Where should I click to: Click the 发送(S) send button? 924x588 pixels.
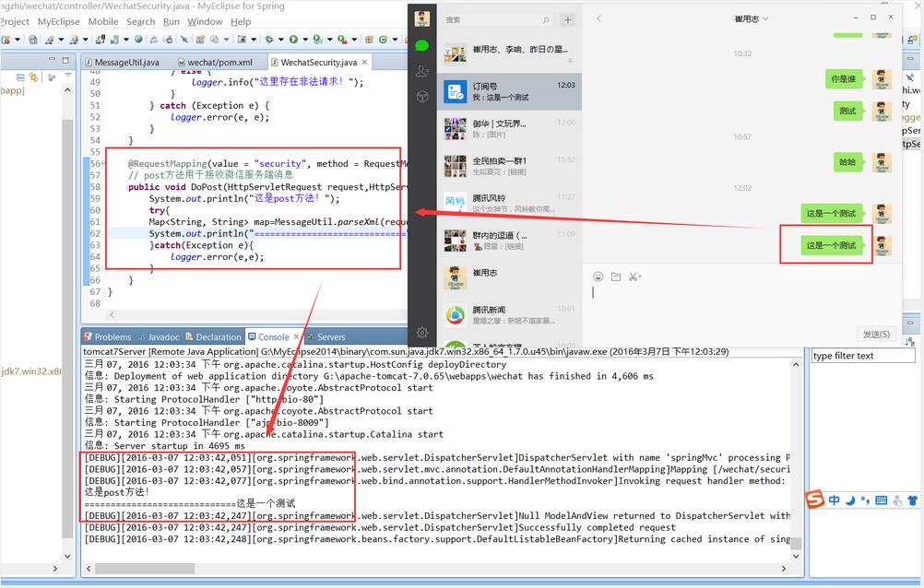[875, 334]
